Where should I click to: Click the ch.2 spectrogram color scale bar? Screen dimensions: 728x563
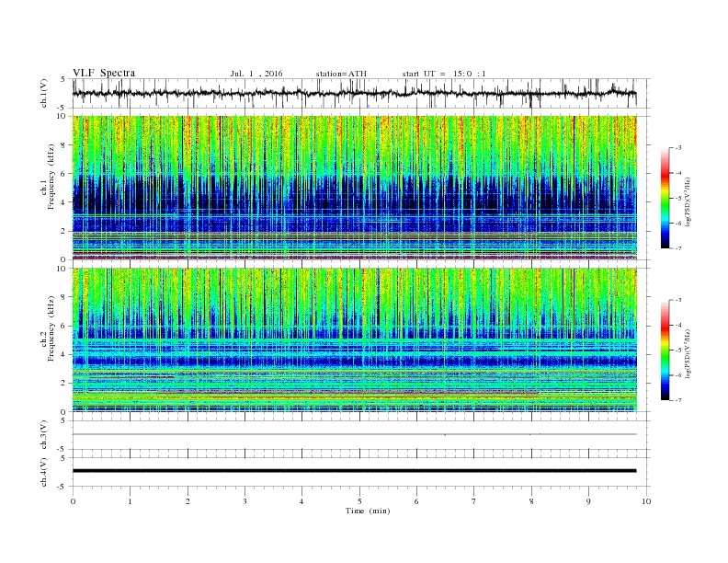665,350
